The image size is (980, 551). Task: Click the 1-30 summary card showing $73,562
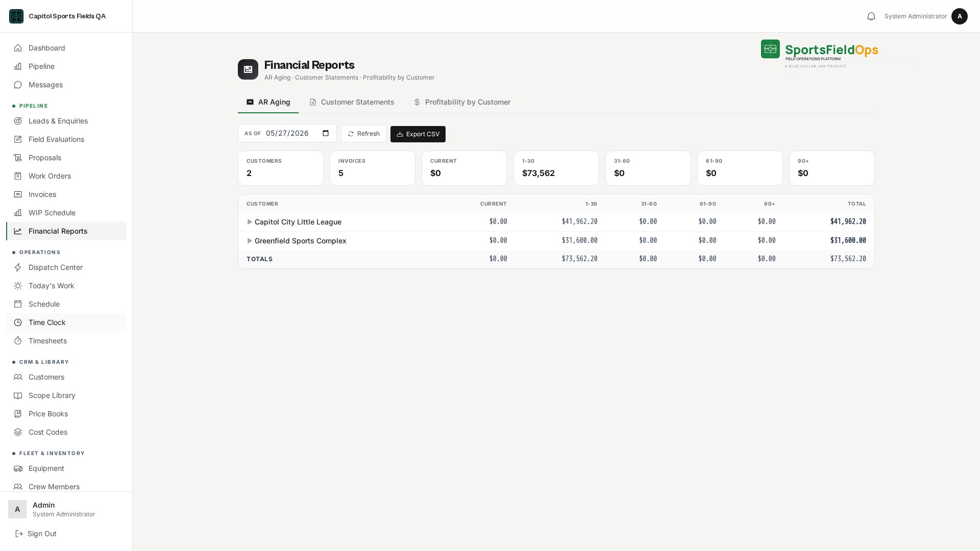(556, 168)
